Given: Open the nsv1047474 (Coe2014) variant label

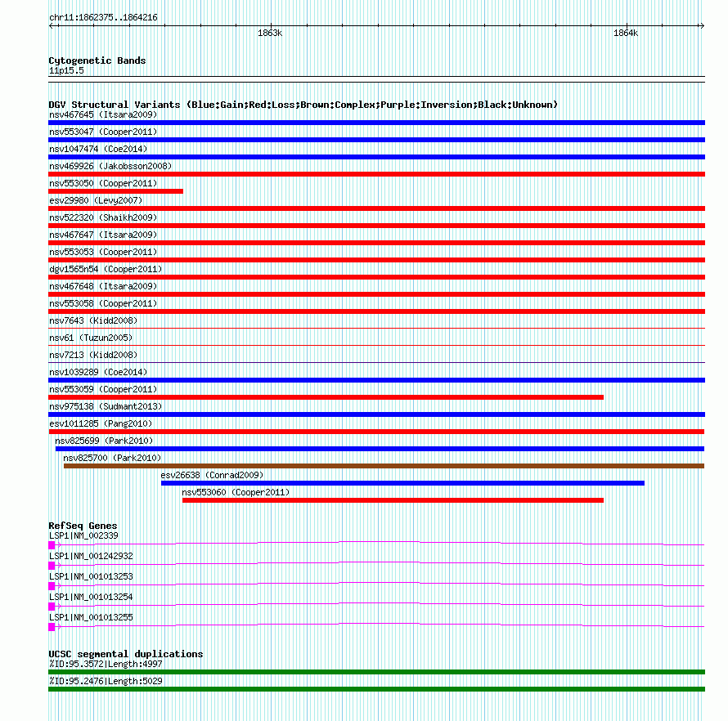Looking at the screenshot, I should 98,149.
